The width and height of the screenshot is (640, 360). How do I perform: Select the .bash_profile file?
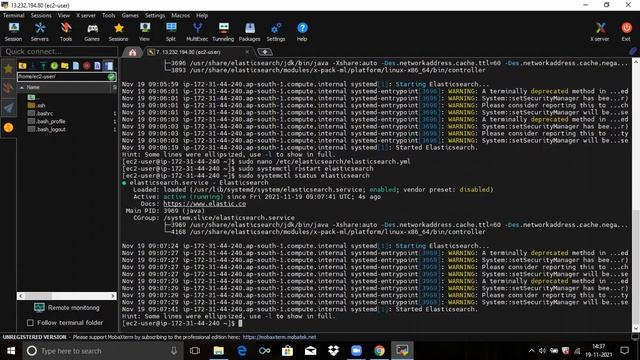[x=46, y=121]
